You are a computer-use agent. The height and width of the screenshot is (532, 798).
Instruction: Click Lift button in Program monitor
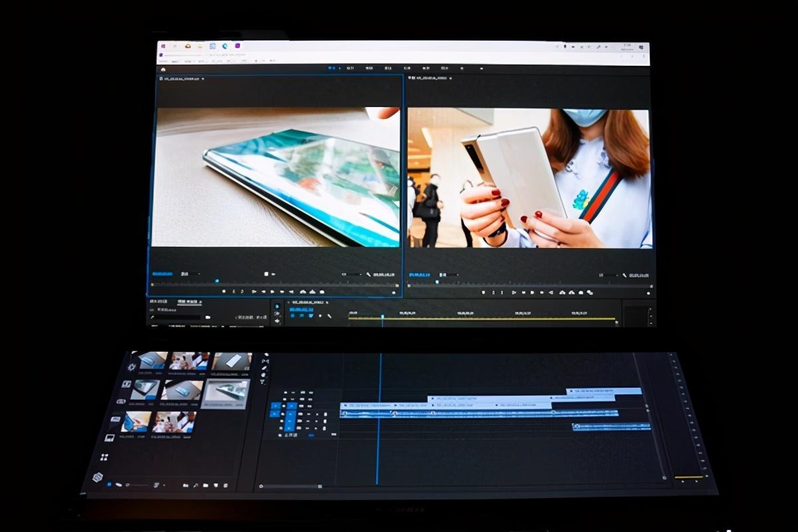(561, 292)
